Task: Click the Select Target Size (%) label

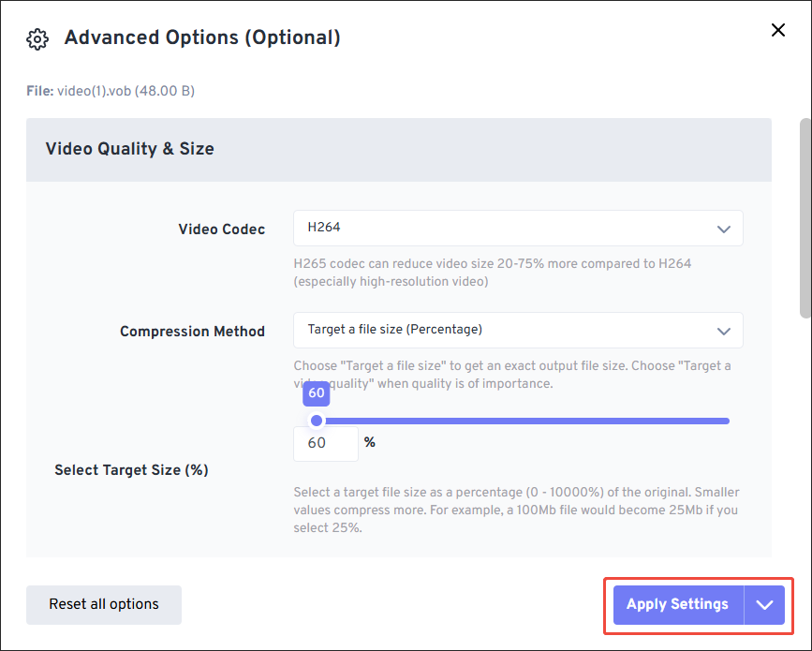Action: pos(131,469)
